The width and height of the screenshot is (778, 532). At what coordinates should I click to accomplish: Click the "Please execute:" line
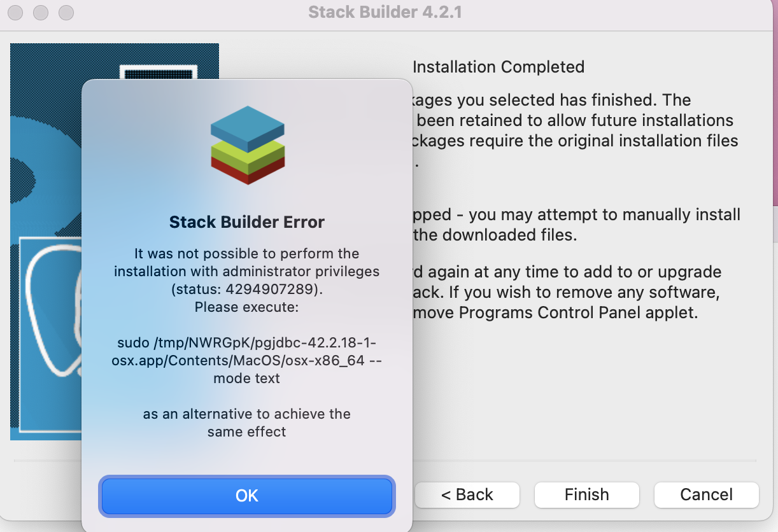click(x=247, y=307)
